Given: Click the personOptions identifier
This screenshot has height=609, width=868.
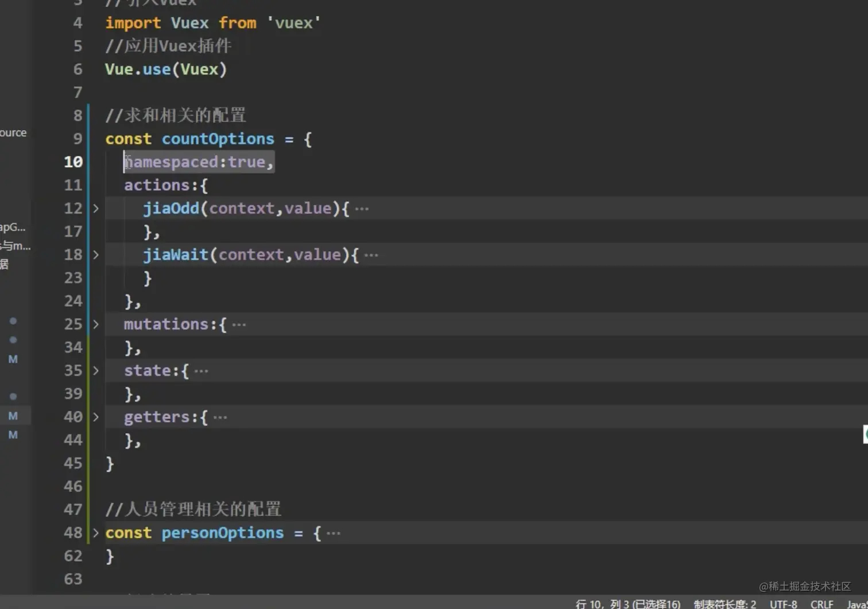Looking at the screenshot, I should (222, 533).
